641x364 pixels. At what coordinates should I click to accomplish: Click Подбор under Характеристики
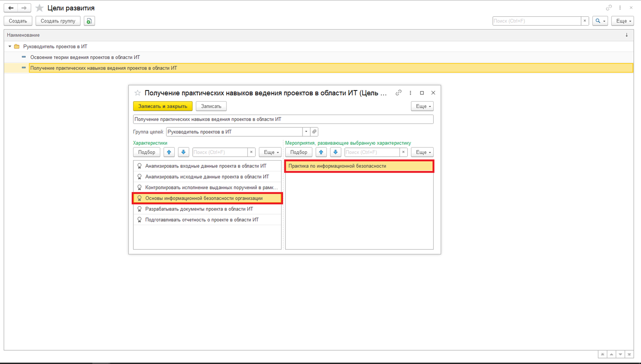[x=147, y=152]
